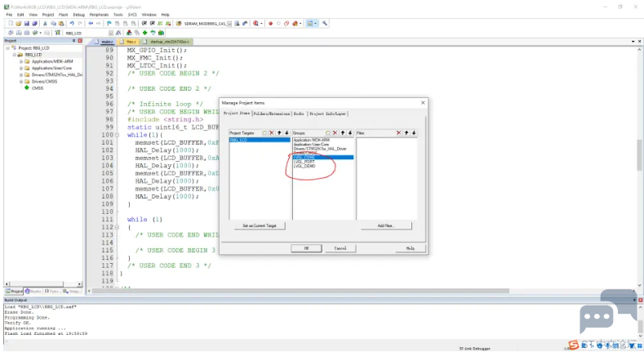The width and height of the screenshot is (644, 357).
Task: Insert a bookmark with the flag icon
Action: click(109, 24)
